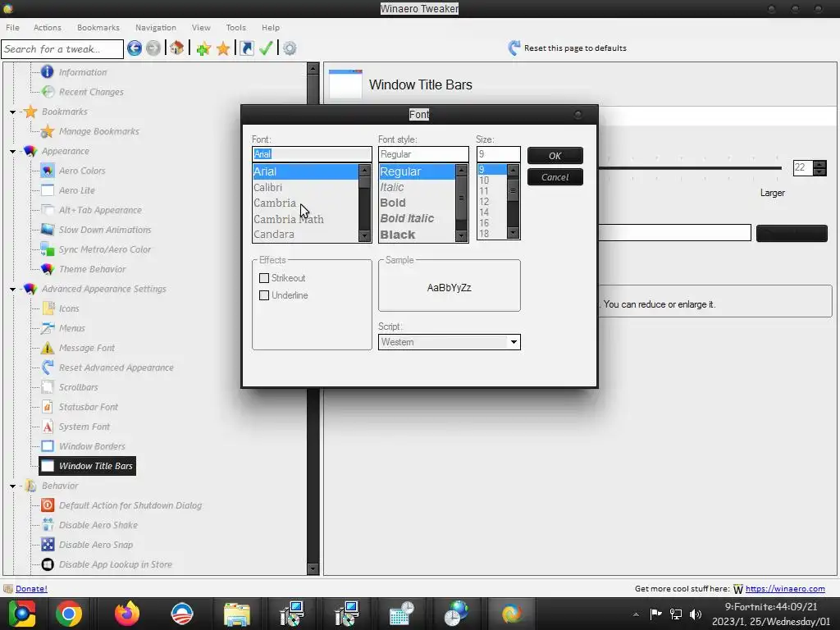840x630 pixels.
Task: Select Disable Aero Snap item
Action: (x=96, y=545)
